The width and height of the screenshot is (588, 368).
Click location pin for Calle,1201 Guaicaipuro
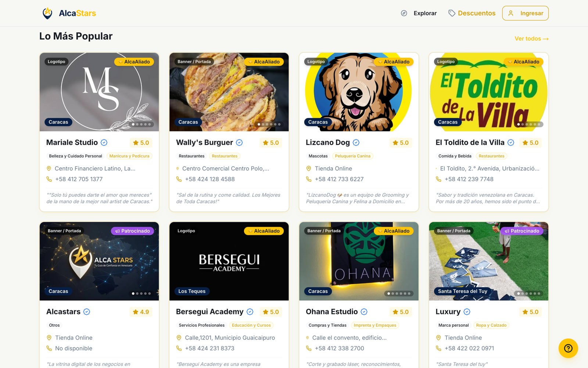(x=179, y=338)
